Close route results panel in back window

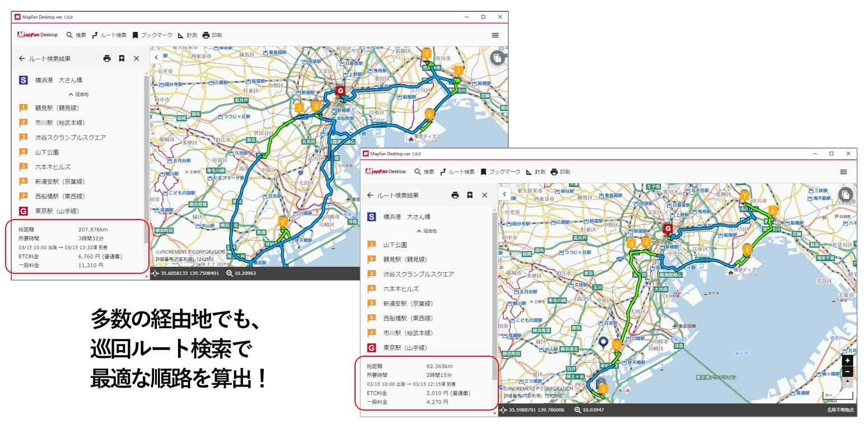(x=137, y=58)
